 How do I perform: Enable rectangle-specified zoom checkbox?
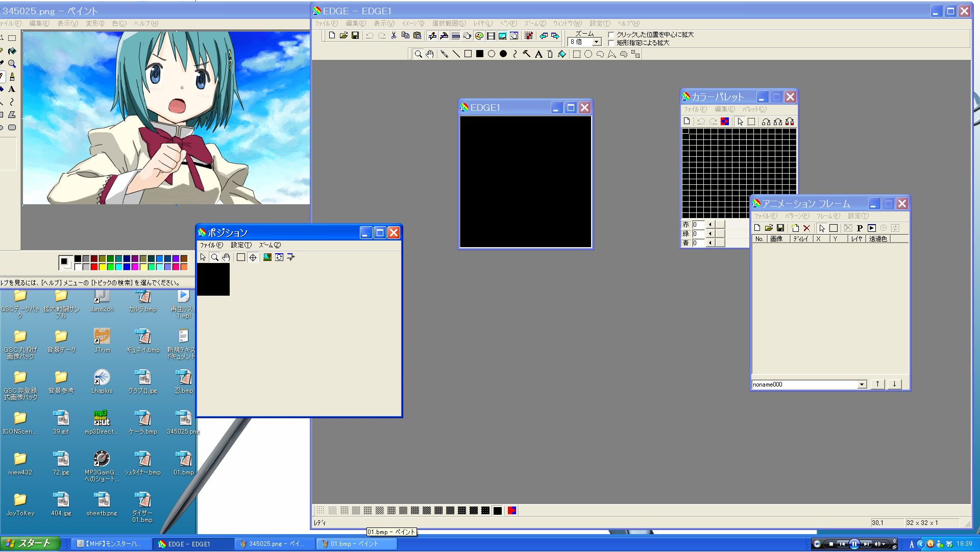click(611, 43)
